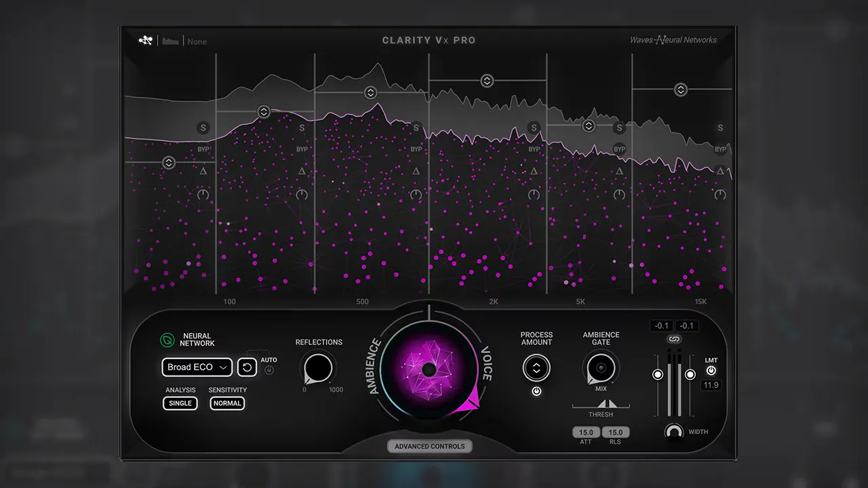Toggle the Process Amount power button
868x488 pixels.
[536, 392]
